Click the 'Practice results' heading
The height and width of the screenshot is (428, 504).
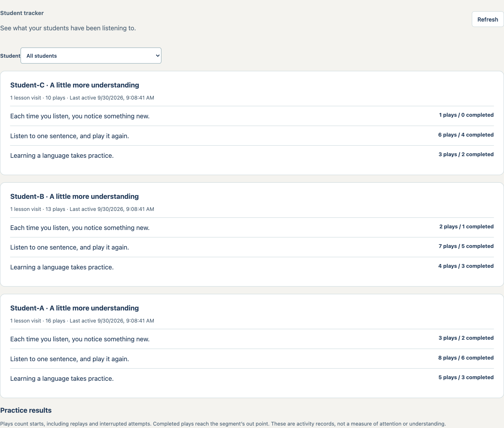click(26, 410)
